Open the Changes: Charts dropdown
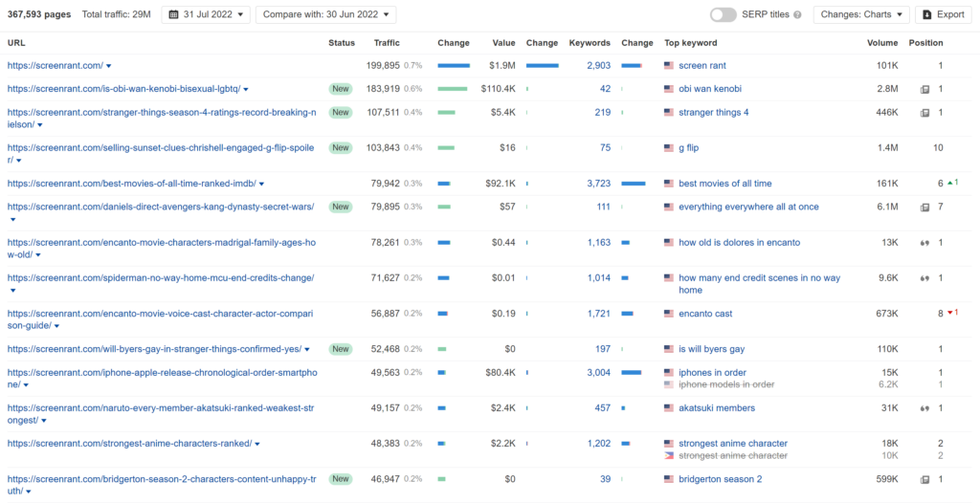980x503 pixels. tap(861, 15)
